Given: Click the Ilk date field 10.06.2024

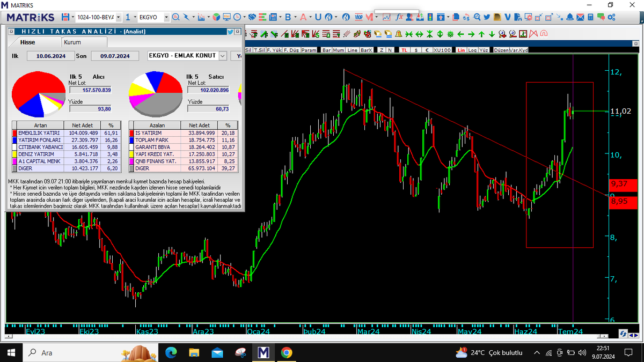Looking at the screenshot, I should pos(51,56).
